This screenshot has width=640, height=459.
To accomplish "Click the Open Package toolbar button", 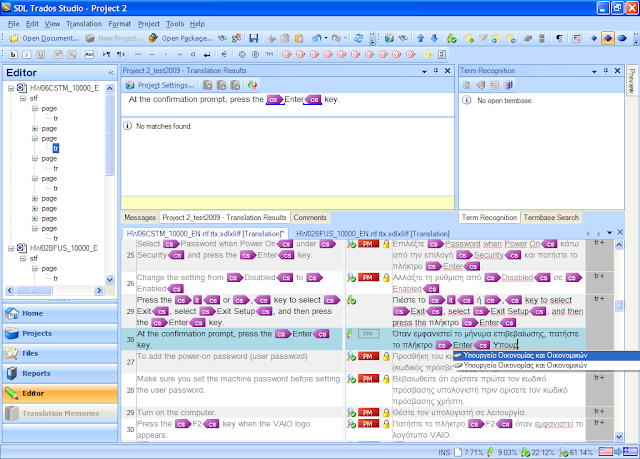I will pos(181,38).
